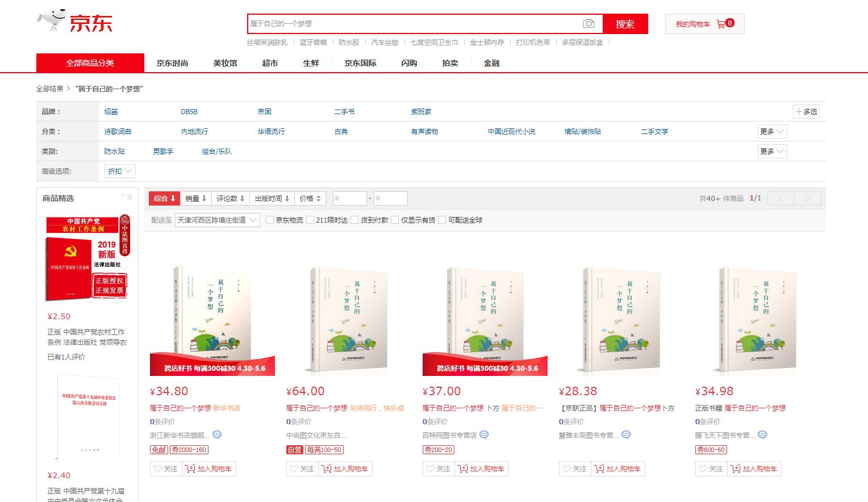
Task: Go to 京东时尚 nav item
Action: [x=172, y=63]
